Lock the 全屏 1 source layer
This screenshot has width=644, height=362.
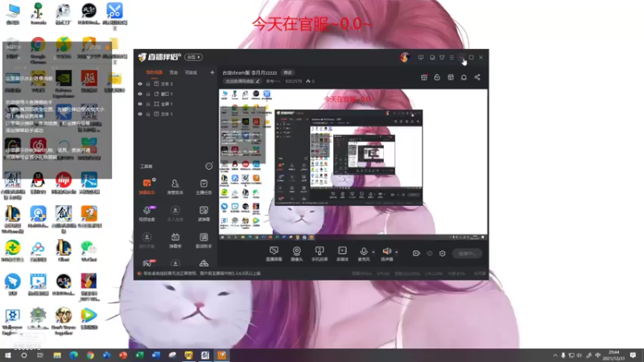click(148, 104)
